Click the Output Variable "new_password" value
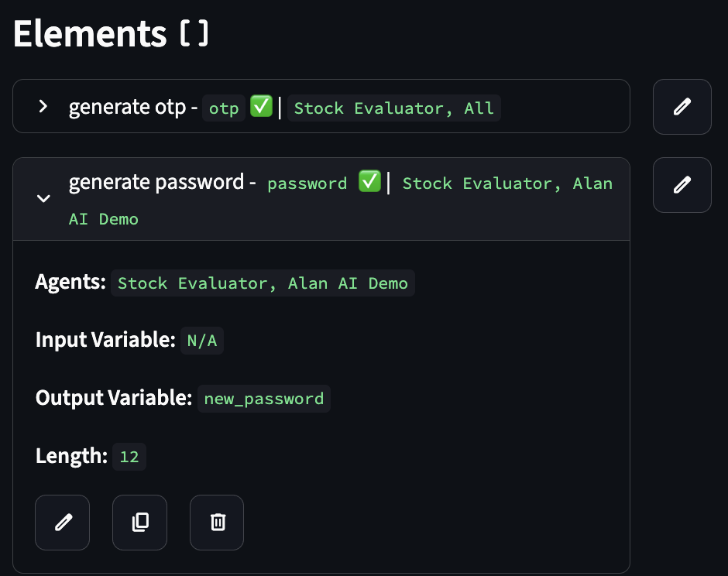 pyautogui.click(x=263, y=399)
